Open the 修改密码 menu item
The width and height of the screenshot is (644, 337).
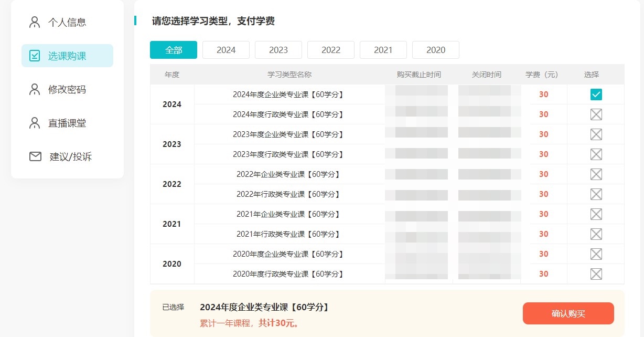click(67, 89)
